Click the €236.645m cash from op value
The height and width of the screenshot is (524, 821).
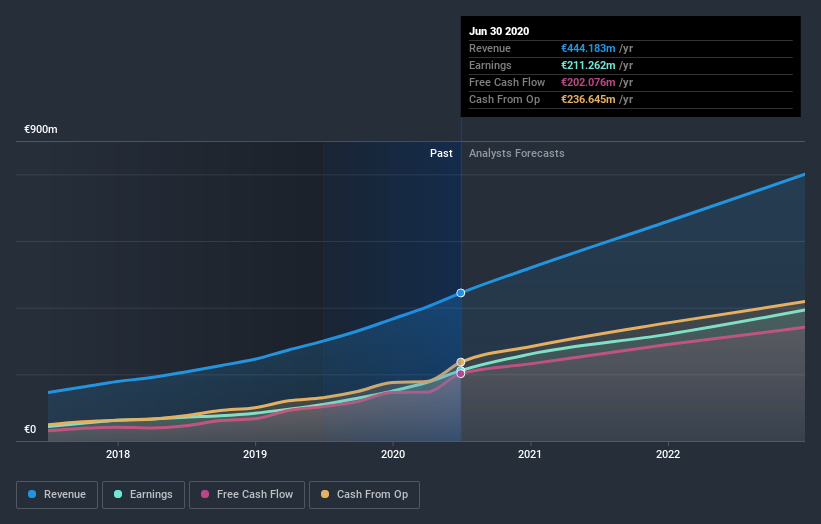pos(588,99)
